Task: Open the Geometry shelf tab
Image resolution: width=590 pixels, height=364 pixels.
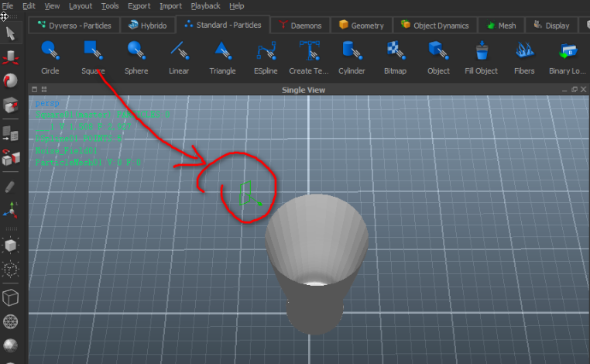Action: click(x=361, y=26)
